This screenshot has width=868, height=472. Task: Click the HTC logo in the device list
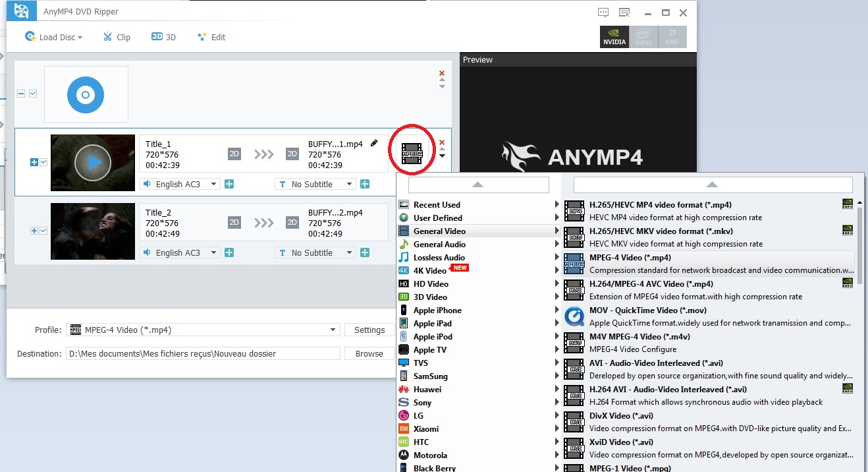click(404, 442)
